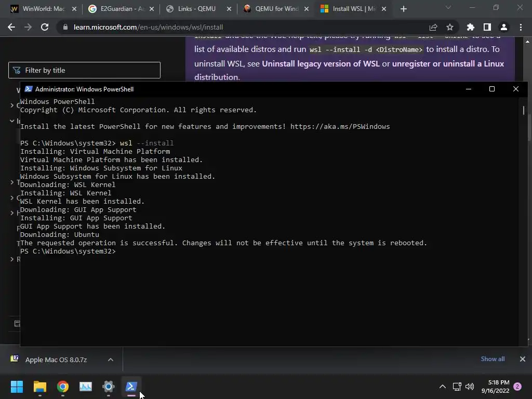The image size is (532, 399).
Task: Go forward in browser history
Action: click(x=28, y=27)
